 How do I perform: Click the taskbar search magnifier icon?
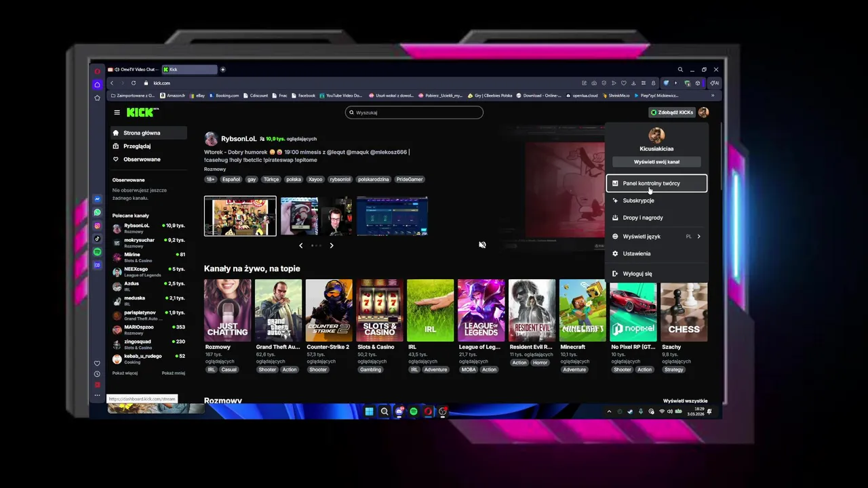pos(384,411)
